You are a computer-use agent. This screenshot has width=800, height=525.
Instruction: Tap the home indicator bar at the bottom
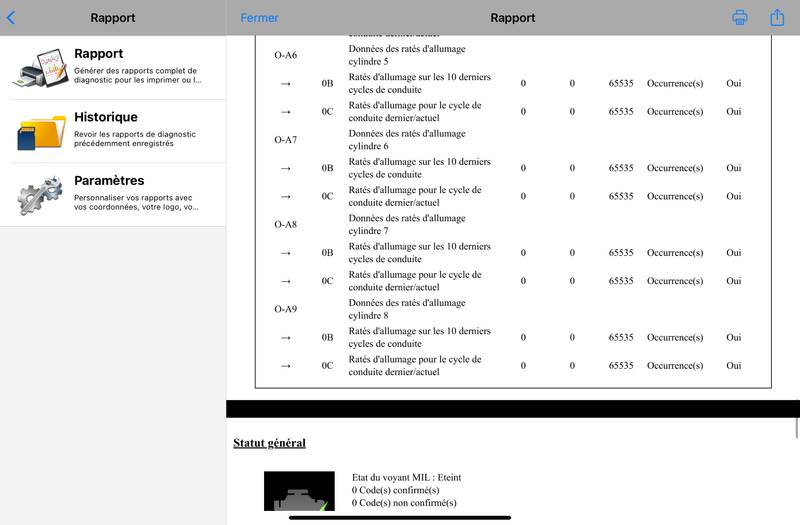(400, 518)
